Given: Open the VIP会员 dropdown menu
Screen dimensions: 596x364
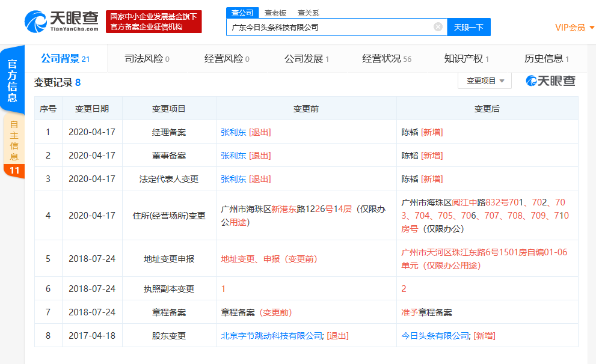Looking at the screenshot, I should (574, 27).
